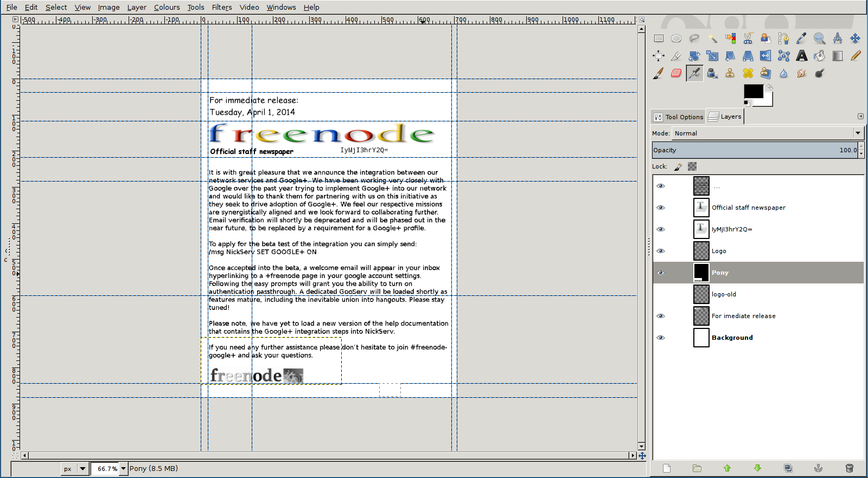Hide the Logo layer
The image size is (868, 478).
tap(660, 251)
